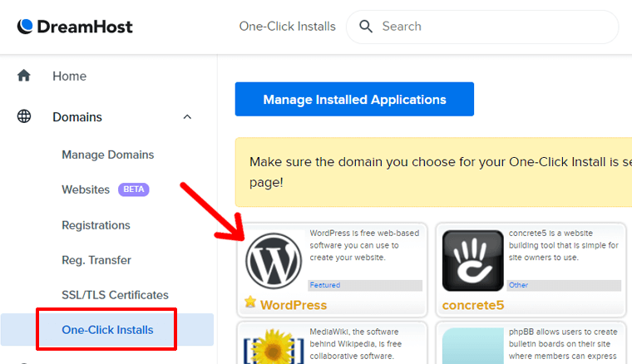Click the Featured category label
Image resolution: width=632 pixels, height=364 pixels.
tap(325, 285)
